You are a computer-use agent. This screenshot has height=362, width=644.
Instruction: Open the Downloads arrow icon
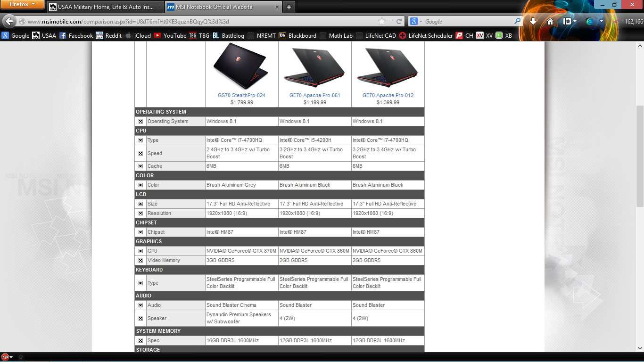tap(533, 21)
